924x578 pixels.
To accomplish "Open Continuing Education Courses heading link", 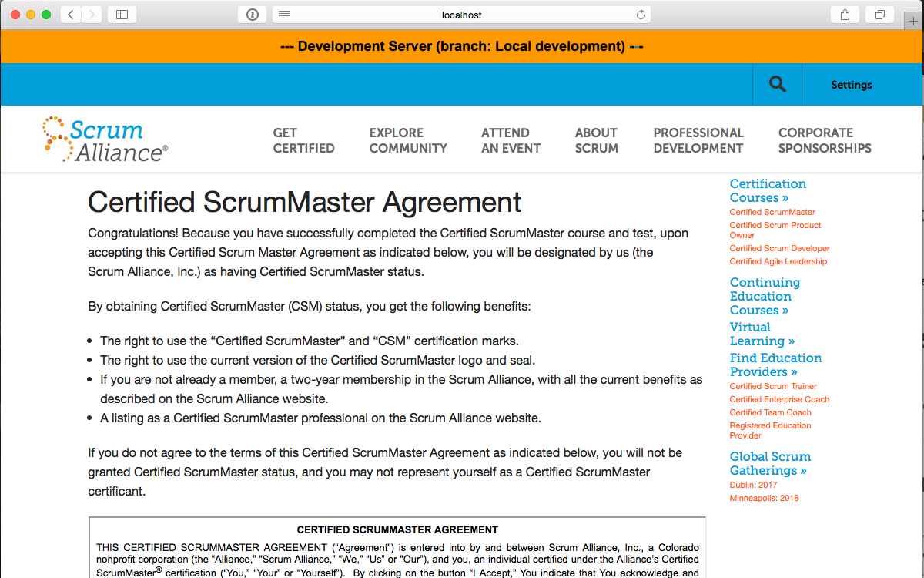I will click(765, 296).
